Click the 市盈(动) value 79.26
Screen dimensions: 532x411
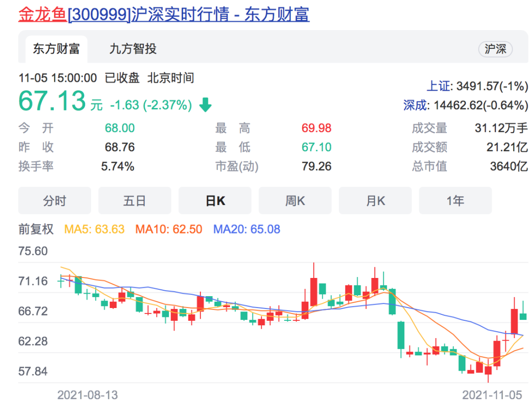tap(317, 166)
